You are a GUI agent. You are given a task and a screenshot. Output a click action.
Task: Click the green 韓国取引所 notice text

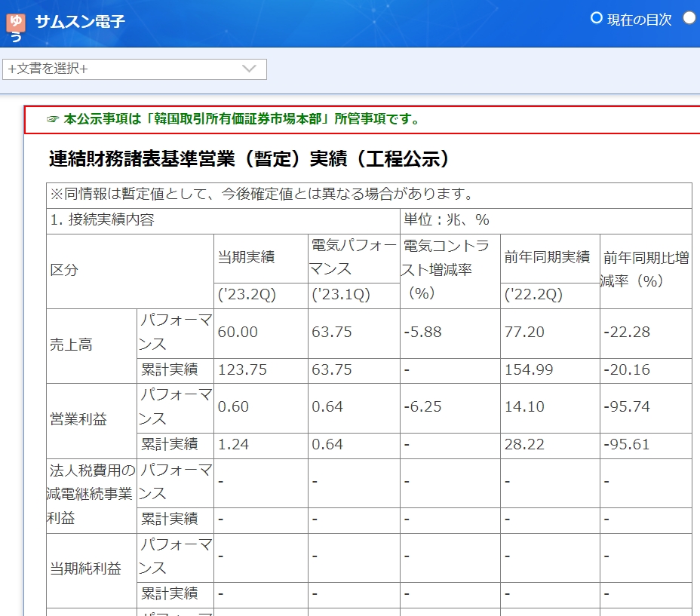click(x=241, y=119)
